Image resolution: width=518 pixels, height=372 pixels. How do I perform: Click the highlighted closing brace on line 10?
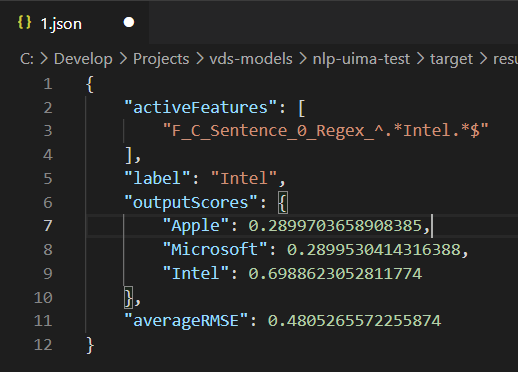[128, 297]
